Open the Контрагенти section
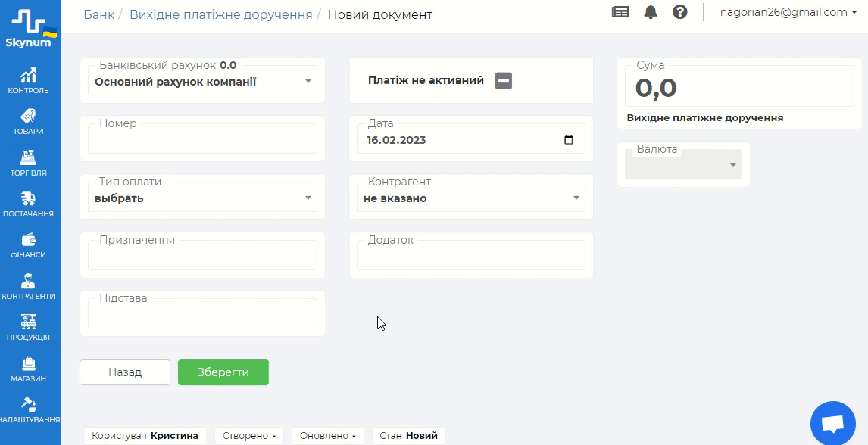The image size is (868, 445). (29, 287)
